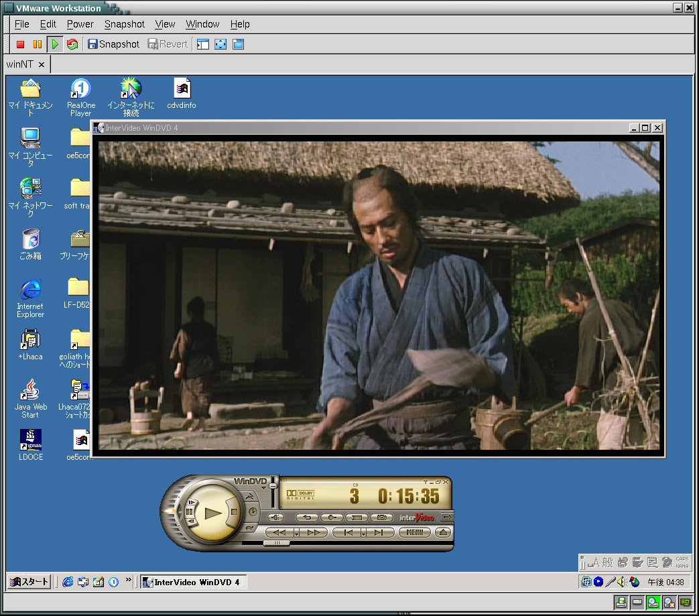
Task: Suspend the VM with the orange pause button
Action: 38,44
